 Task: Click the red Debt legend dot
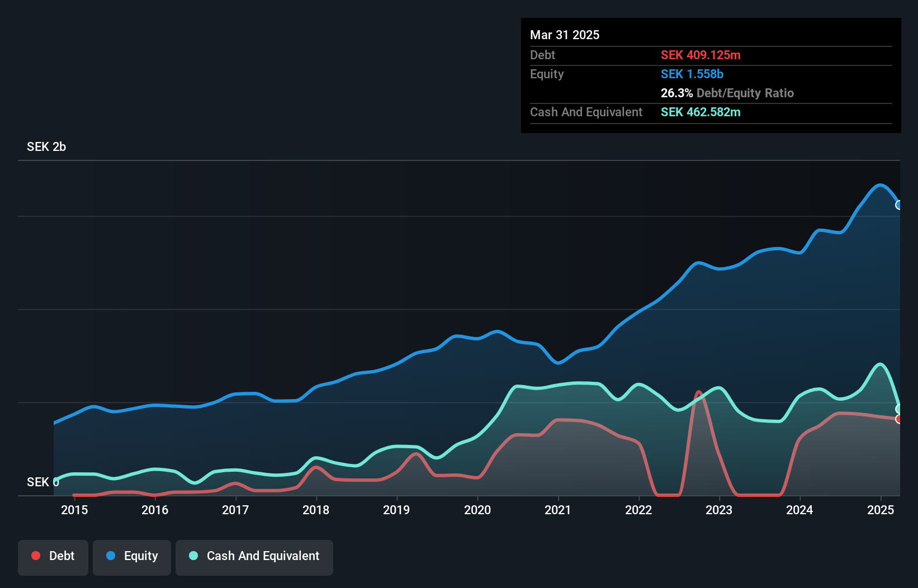tap(36, 556)
